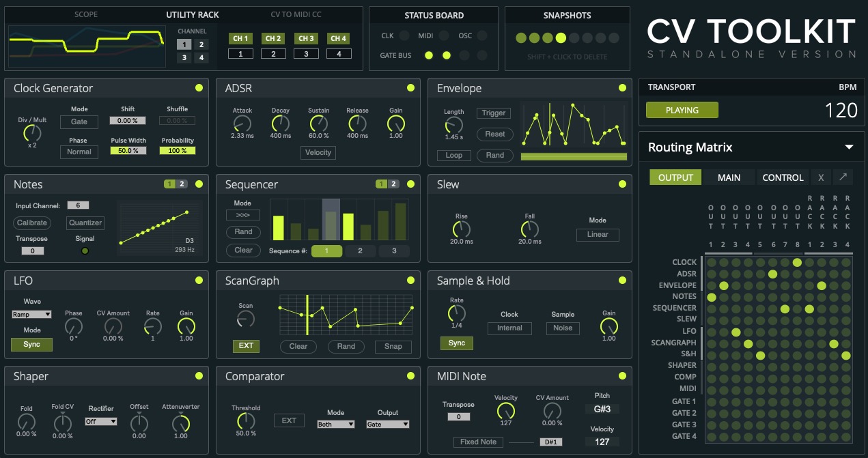Image resolution: width=868 pixels, height=458 pixels.
Task: Select the Routing Matrix OUTPUT tab
Action: [675, 177]
